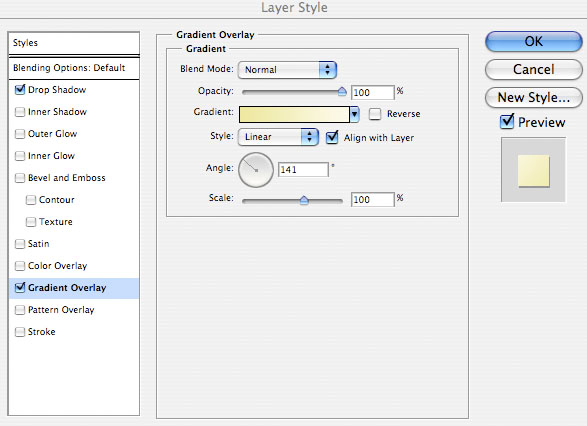Tick the Texture checkbox

[31, 222]
